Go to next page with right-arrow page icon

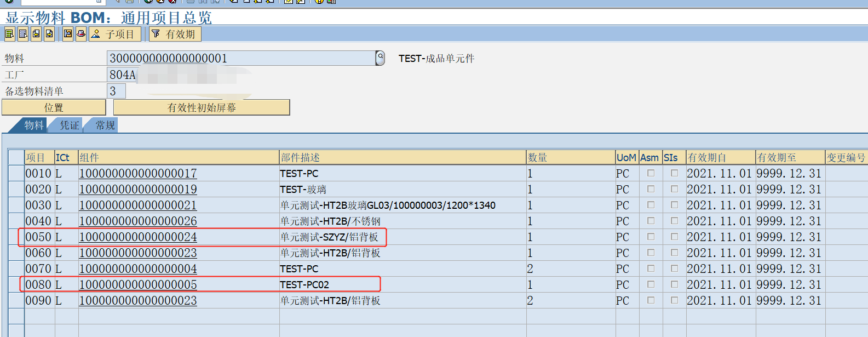(49, 34)
